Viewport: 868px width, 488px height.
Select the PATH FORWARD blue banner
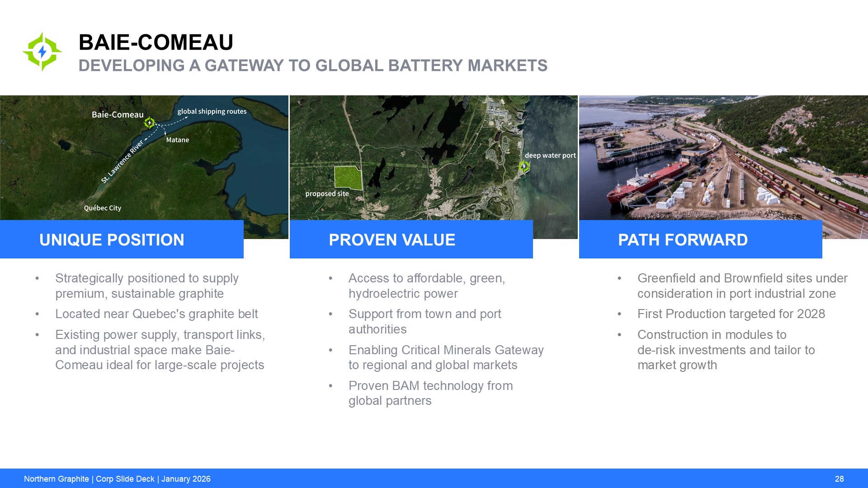pyautogui.click(x=700, y=239)
